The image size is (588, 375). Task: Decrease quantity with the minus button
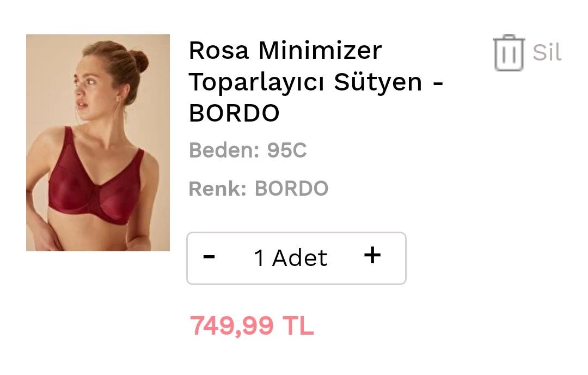pyautogui.click(x=209, y=257)
